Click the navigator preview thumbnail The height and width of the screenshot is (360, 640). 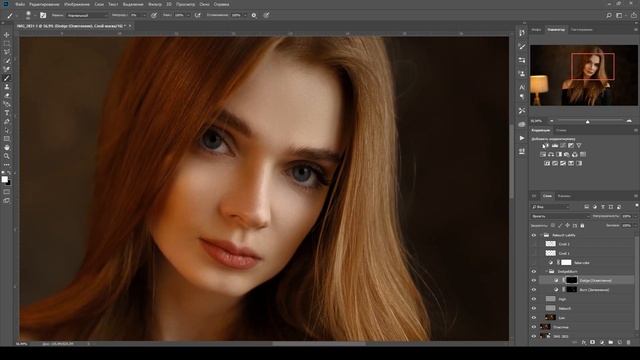pyautogui.click(x=584, y=75)
